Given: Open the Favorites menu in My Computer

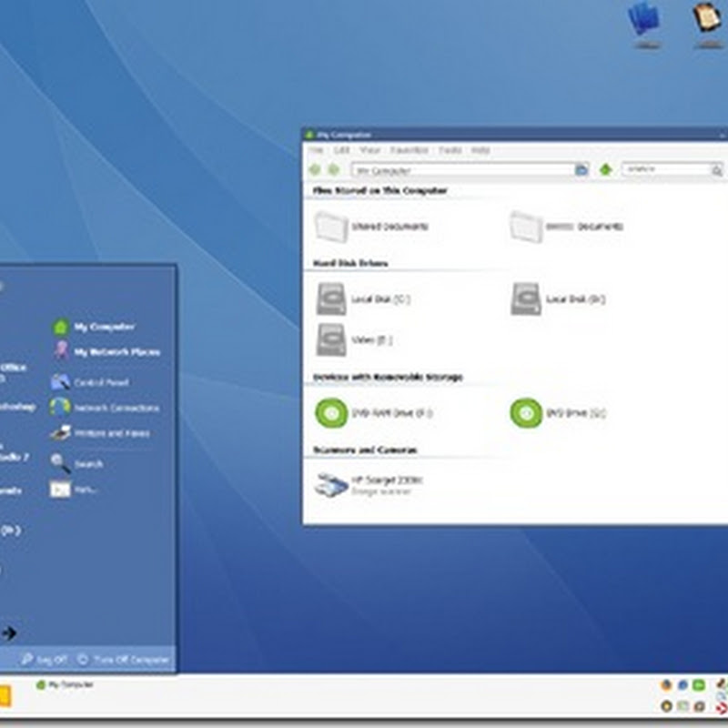Looking at the screenshot, I should tap(409, 150).
